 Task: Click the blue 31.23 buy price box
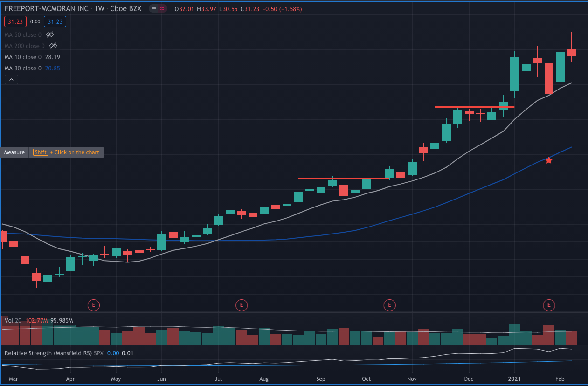pos(55,21)
